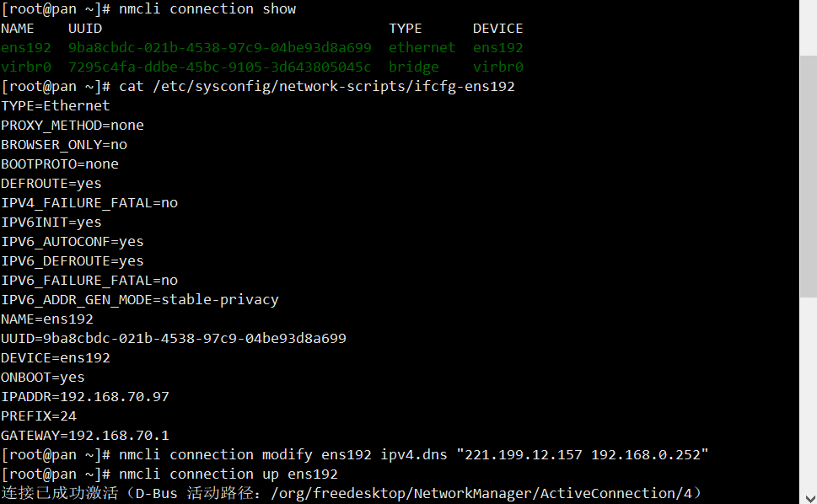Click the DEVICE column header
The height and width of the screenshot is (504, 817).
click(497, 29)
